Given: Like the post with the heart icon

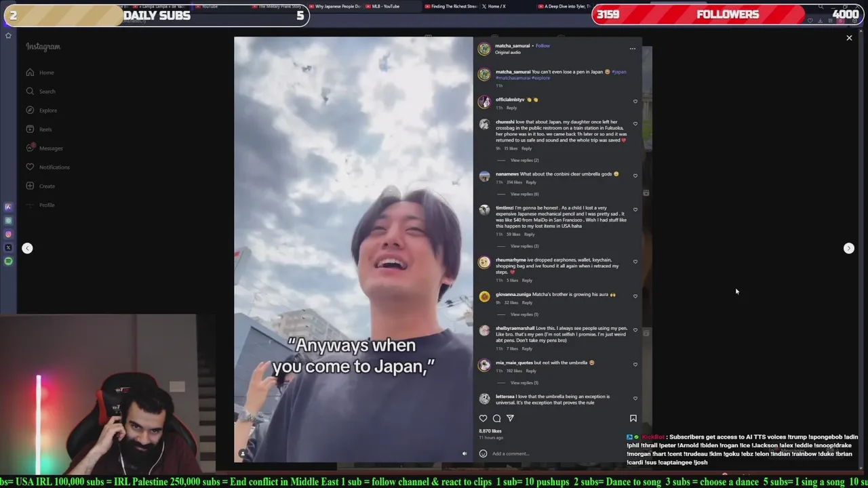Looking at the screenshot, I should coord(483,418).
